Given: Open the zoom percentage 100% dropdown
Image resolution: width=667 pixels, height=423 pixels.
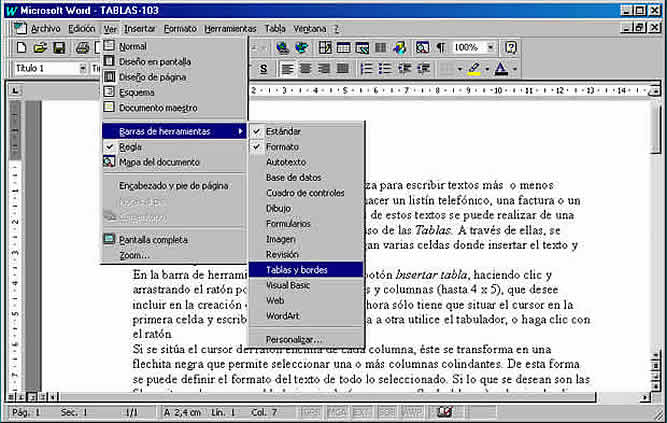Looking at the screenshot, I should [489, 48].
